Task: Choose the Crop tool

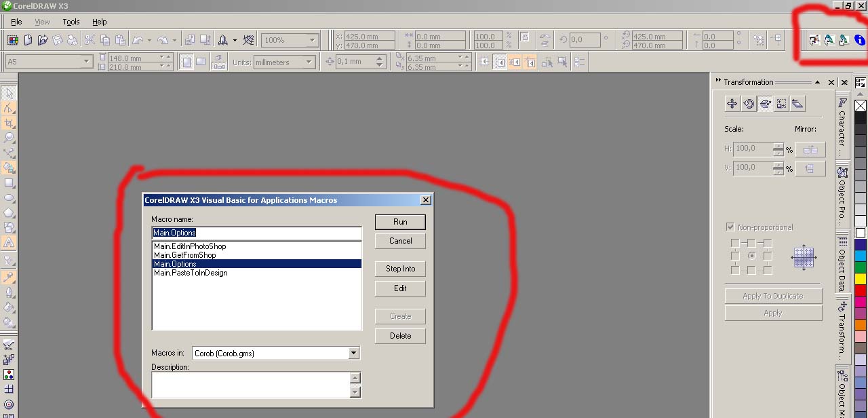Action: (x=9, y=123)
